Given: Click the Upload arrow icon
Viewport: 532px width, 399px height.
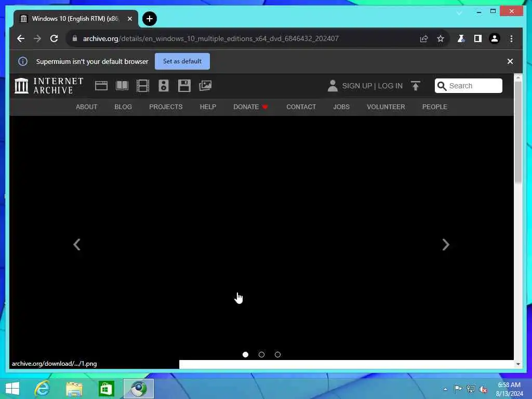Looking at the screenshot, I should 416,86.
